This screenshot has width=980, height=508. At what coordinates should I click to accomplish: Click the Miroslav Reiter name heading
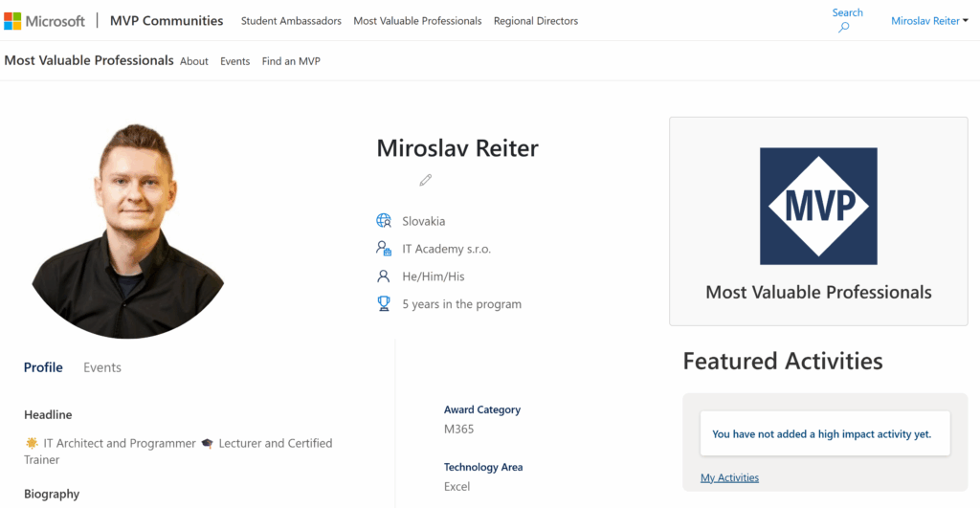[457, 148]
